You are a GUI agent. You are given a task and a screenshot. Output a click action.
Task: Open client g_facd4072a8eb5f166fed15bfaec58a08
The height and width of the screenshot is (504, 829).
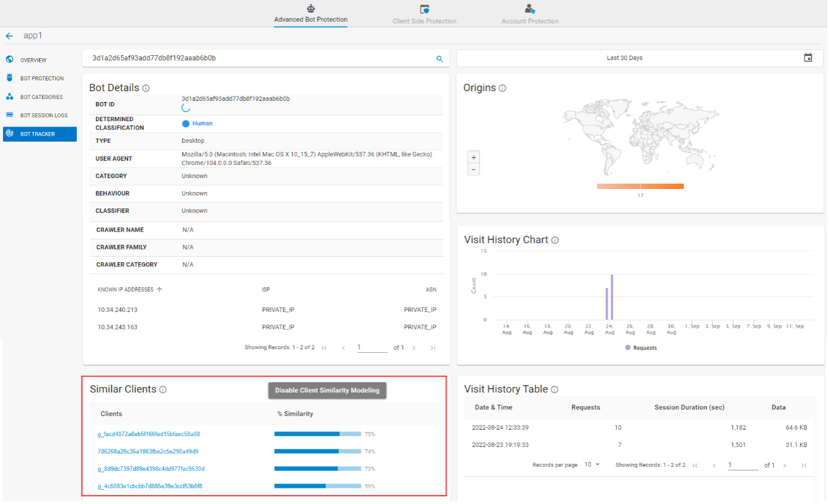[x=148, y=434]
